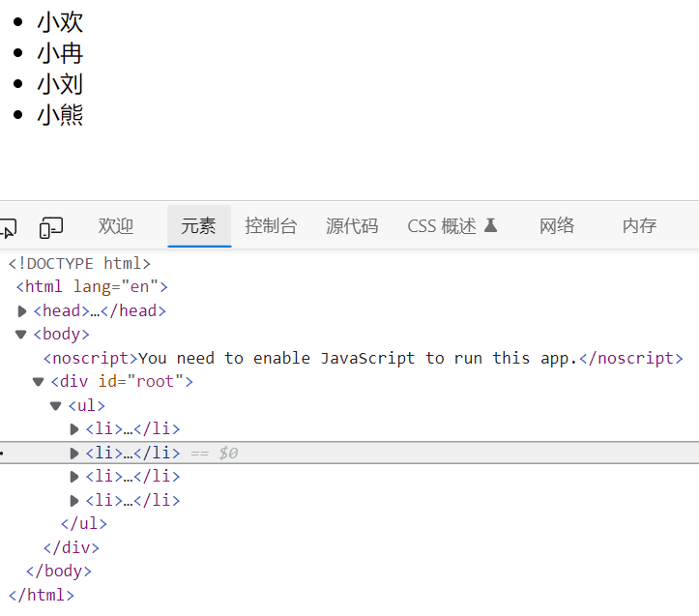Select the noscript element row
Screen dimensions: 699x616
point(363,358)
